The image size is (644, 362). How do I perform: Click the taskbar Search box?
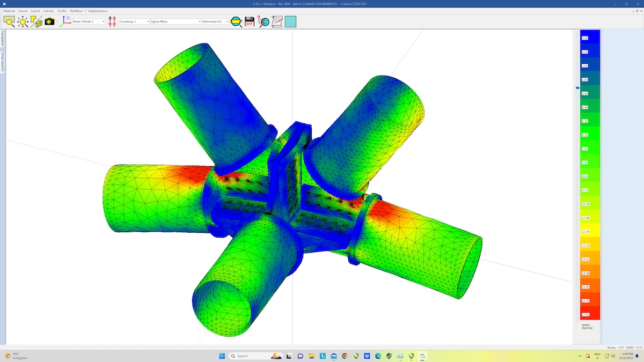point(255,356)
